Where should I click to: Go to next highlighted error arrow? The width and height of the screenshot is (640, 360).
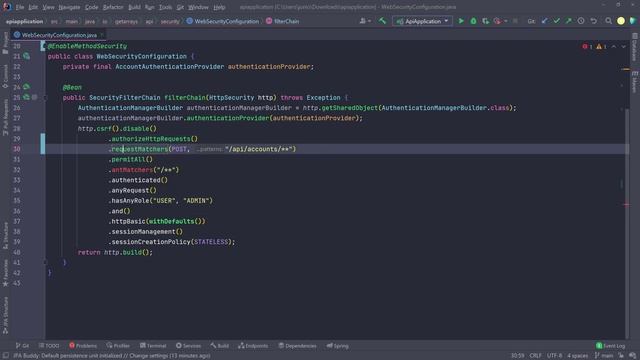coord(623,47)
